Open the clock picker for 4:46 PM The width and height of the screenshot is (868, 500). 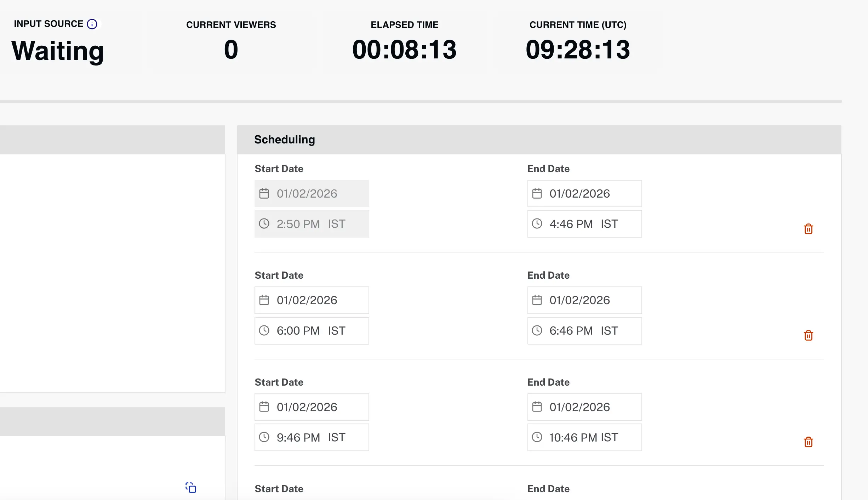click(537, 224)
